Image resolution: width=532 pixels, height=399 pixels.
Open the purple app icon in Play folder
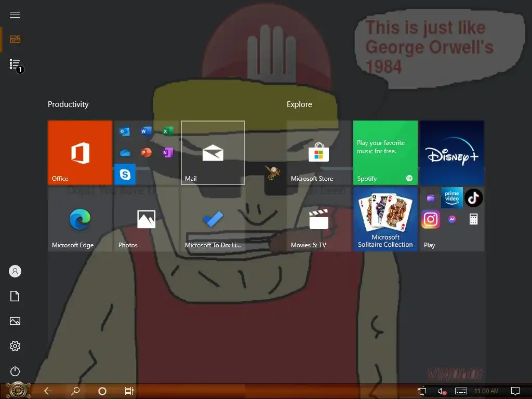[431, 198]
